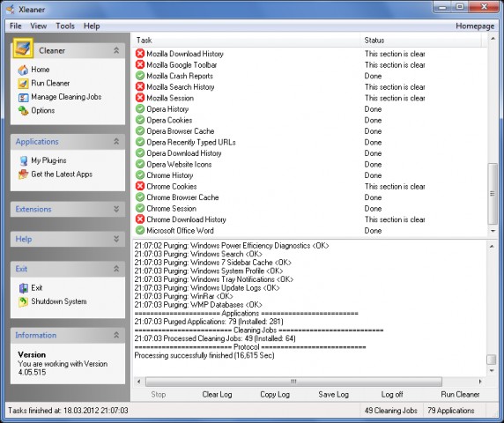
Task: Click the Task column header
Action: point(246,41)
